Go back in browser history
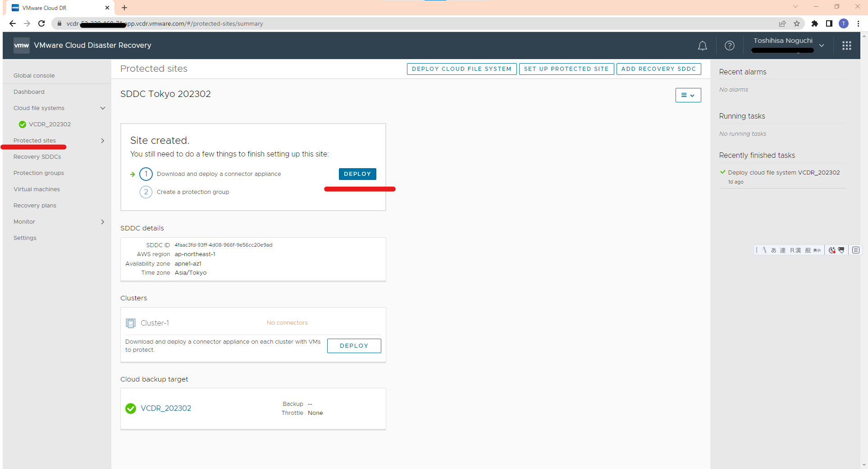This screenshot has width=868, height=469. (x=13, y=23)
